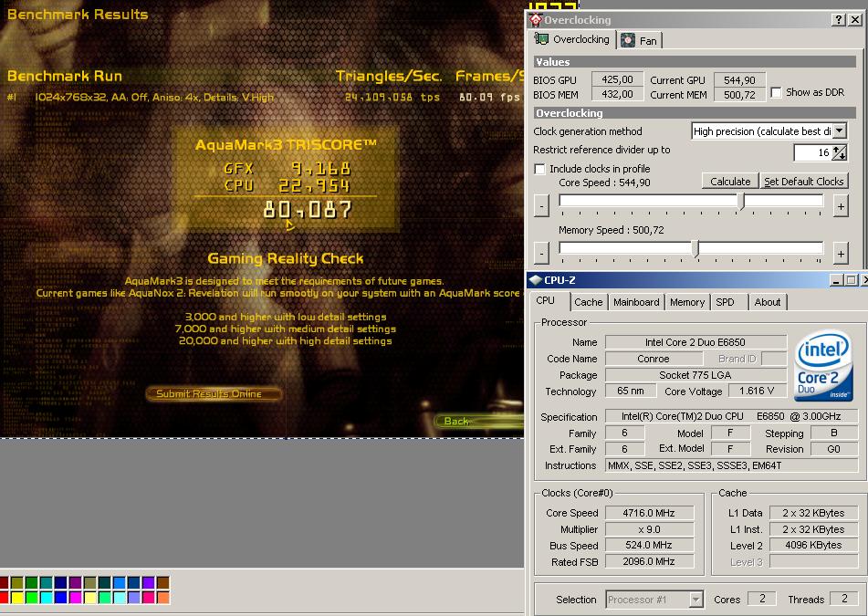Viewport: 868px width, 616px height.
Task: Choose the brown swatch in the palette
Action: point(162,582)
